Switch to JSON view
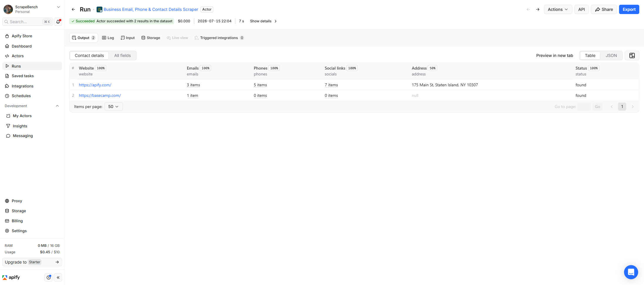Screen dimensions: 644x285 611,55
